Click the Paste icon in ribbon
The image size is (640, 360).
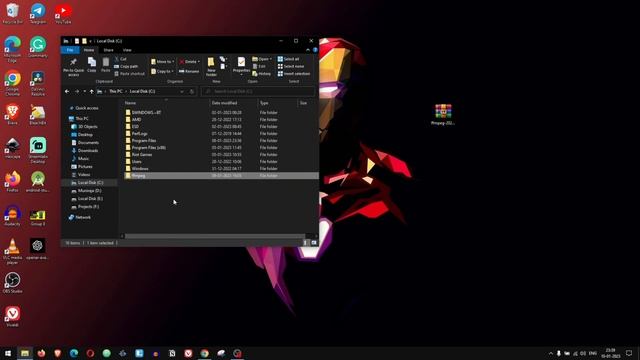[106, 65]
